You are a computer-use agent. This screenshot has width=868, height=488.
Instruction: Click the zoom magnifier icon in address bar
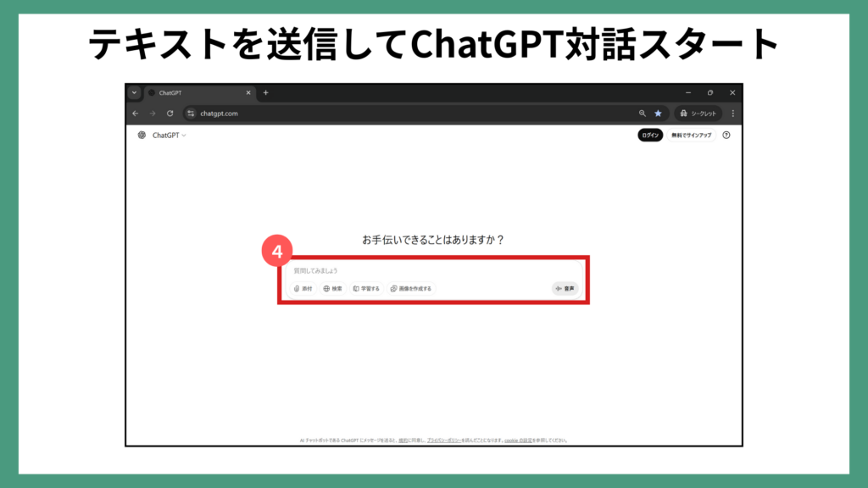pyautogui.click(x=642, y=114)
